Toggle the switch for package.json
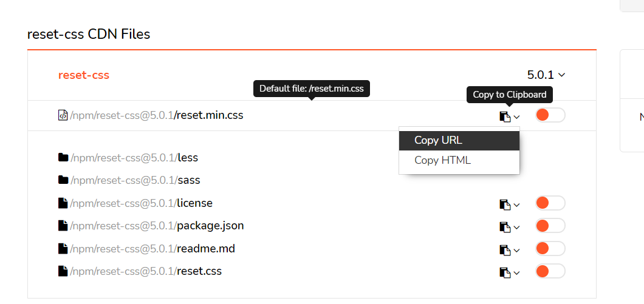The height and width of the screenshot is (304, 644). 550,225
